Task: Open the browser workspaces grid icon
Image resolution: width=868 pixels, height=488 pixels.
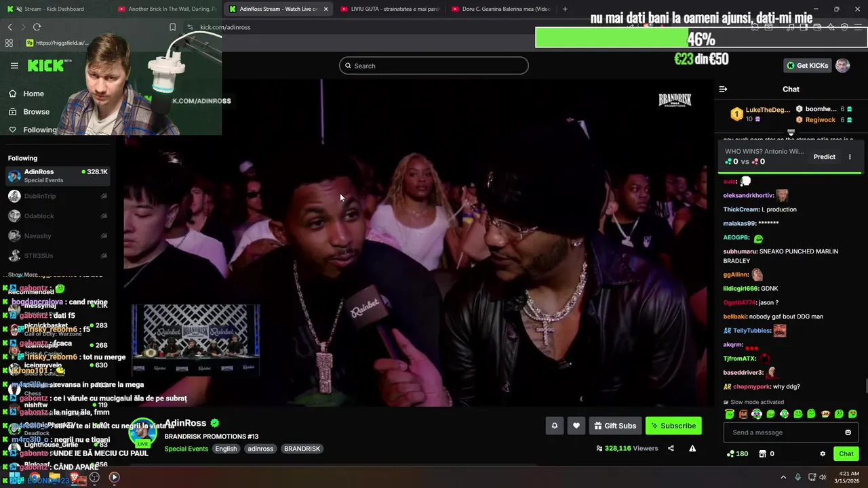Action: coord(9,43)
